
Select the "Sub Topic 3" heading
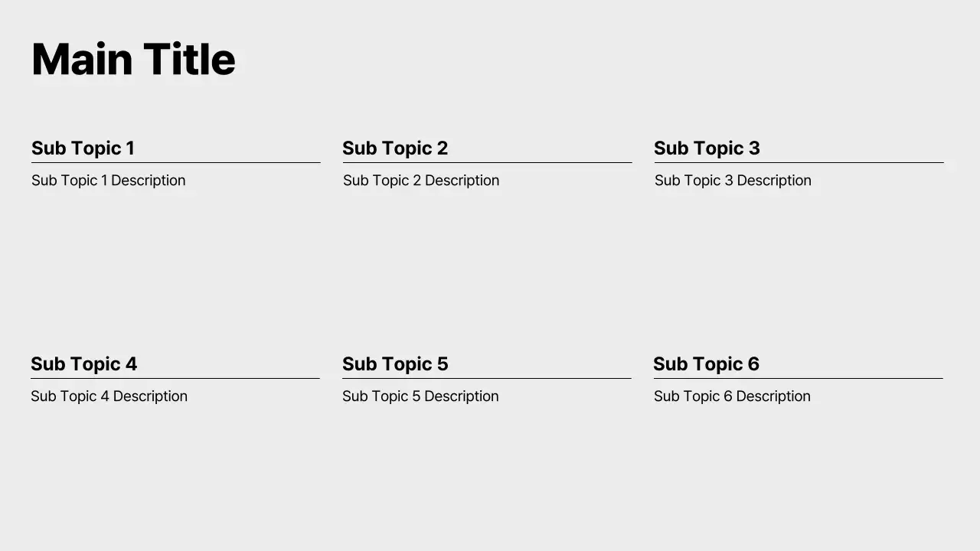point(707,148)
